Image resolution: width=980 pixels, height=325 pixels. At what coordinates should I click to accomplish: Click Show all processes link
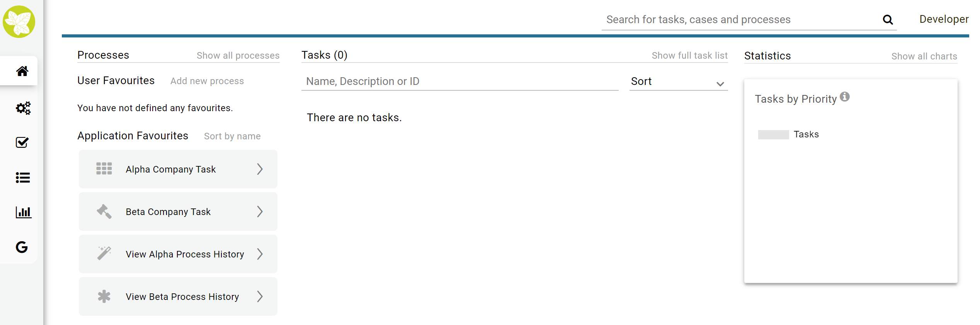click(238, 56)
